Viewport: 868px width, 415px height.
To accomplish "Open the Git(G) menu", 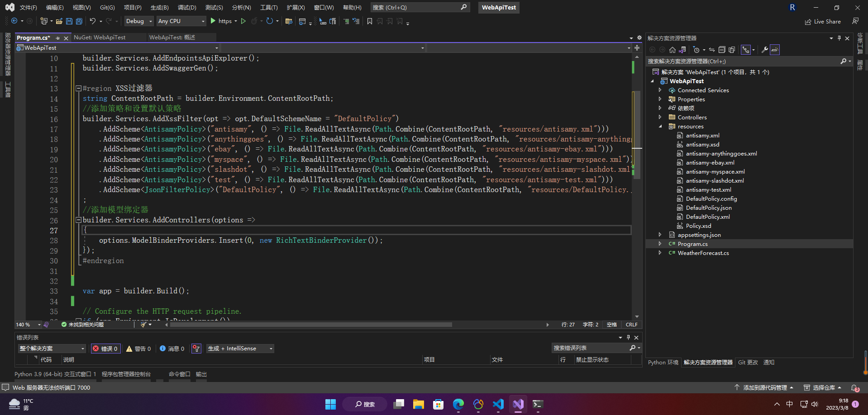I will 107,8.
